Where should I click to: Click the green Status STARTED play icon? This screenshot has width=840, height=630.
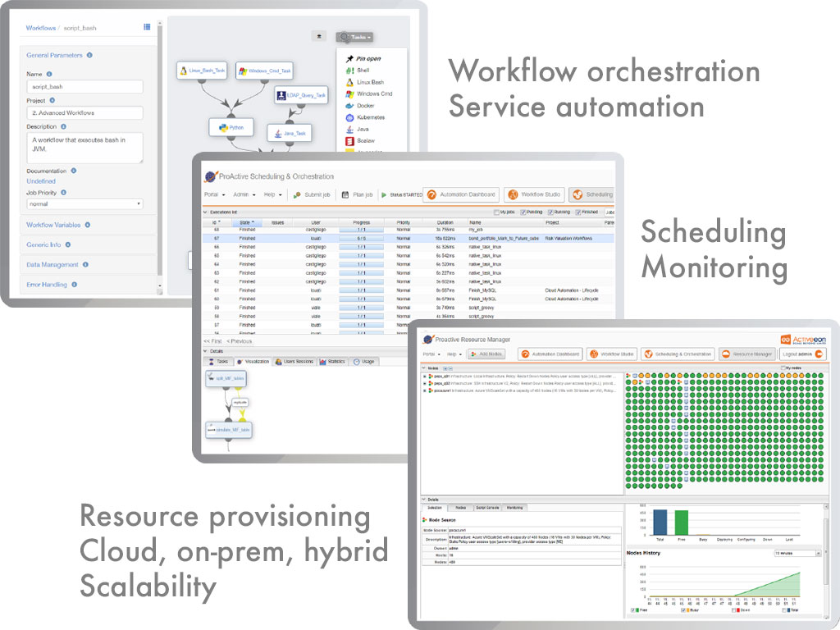[384, 195]
